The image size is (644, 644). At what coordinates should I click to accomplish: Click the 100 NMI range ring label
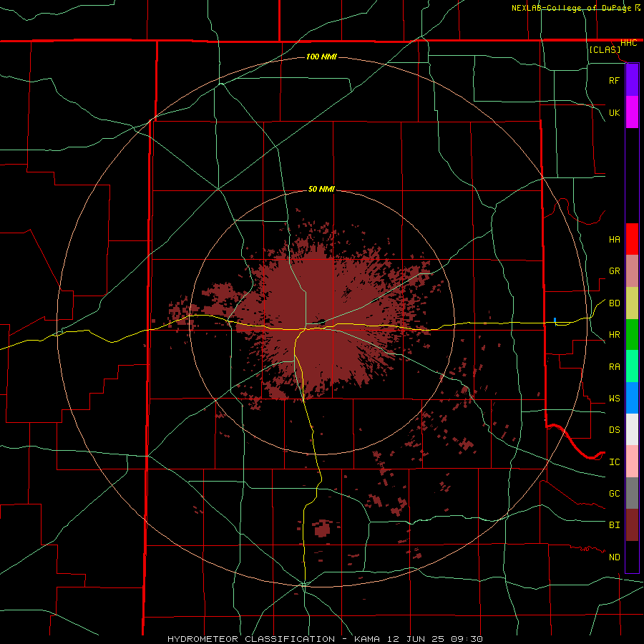pos(321,57)
